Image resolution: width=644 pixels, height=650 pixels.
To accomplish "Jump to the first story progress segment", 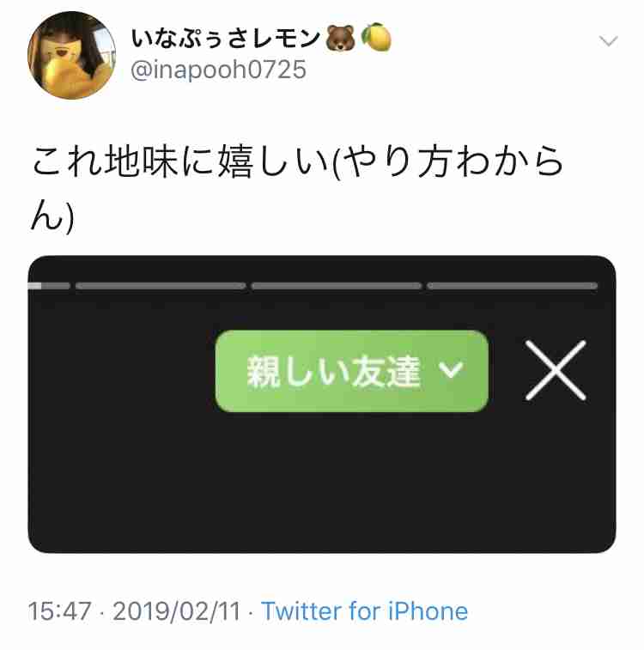I will click(49, 286).
